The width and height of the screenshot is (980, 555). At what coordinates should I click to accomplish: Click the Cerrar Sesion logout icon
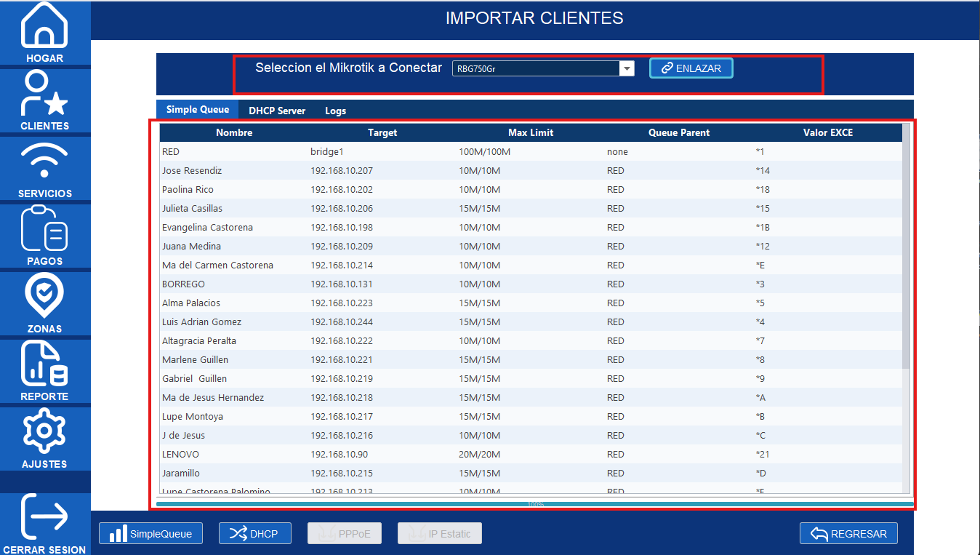tap(44, 516)
